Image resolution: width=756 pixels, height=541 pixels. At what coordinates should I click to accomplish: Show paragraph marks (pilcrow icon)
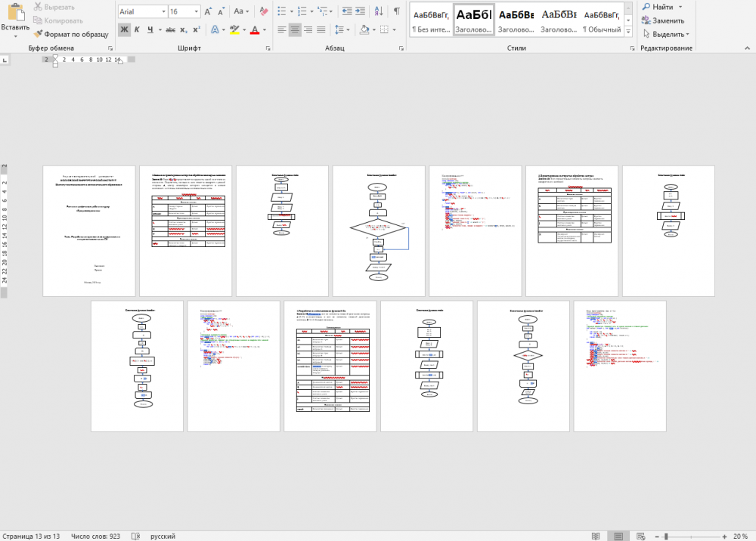397,11
